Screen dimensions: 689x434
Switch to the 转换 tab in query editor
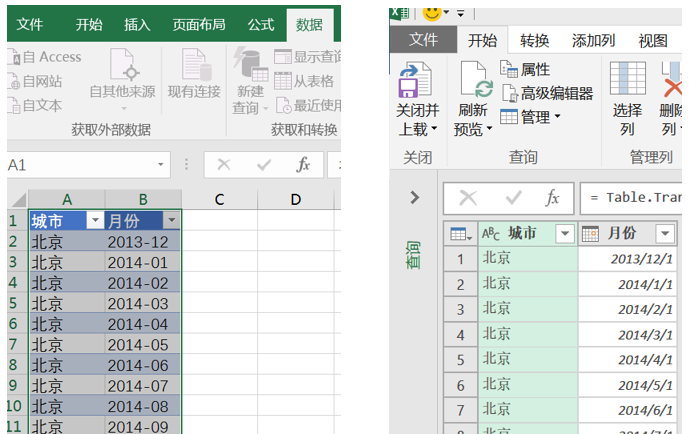click(535, 40)
